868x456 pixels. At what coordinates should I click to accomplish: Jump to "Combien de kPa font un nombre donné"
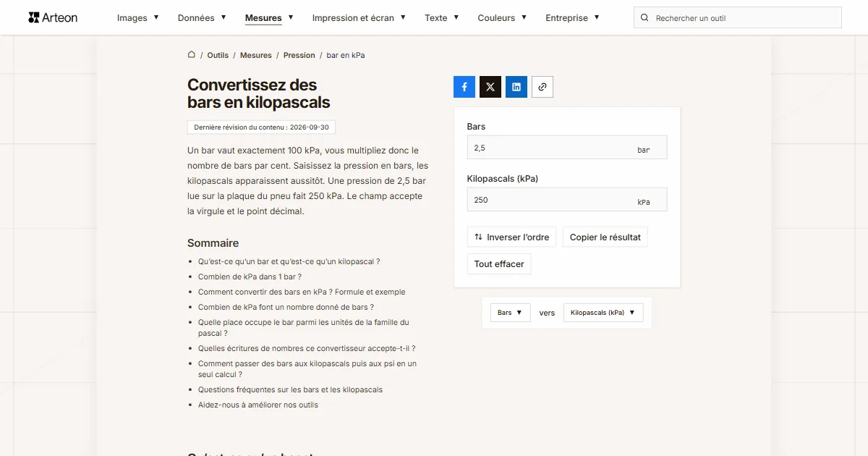pyautogui.click(x=286, y=307)
